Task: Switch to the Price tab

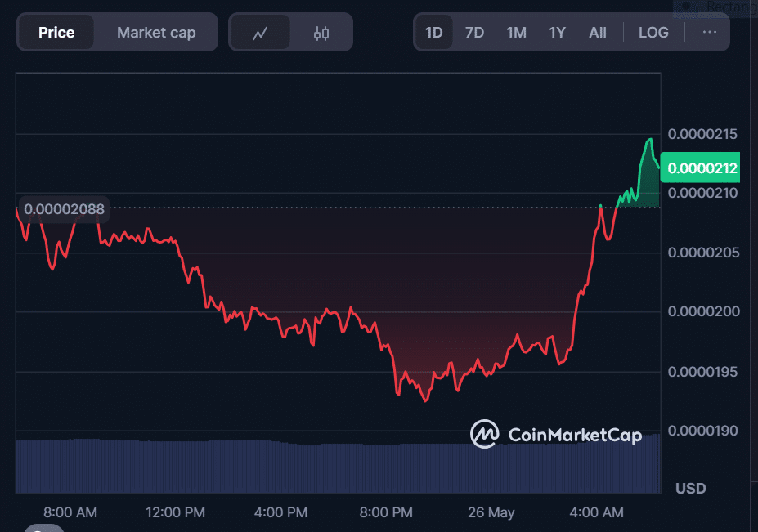Action: pyautogui.click(x=56, y=33)
